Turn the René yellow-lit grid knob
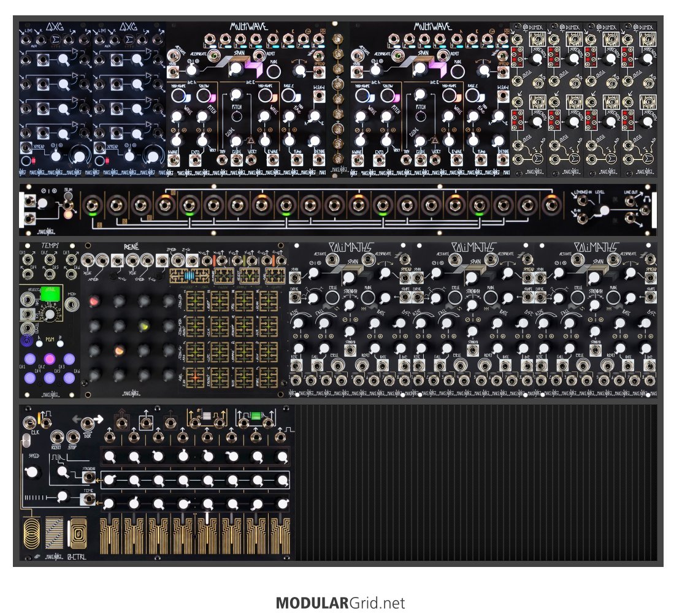The height and width of the screenshot is (616, 682). click(144, 326)
